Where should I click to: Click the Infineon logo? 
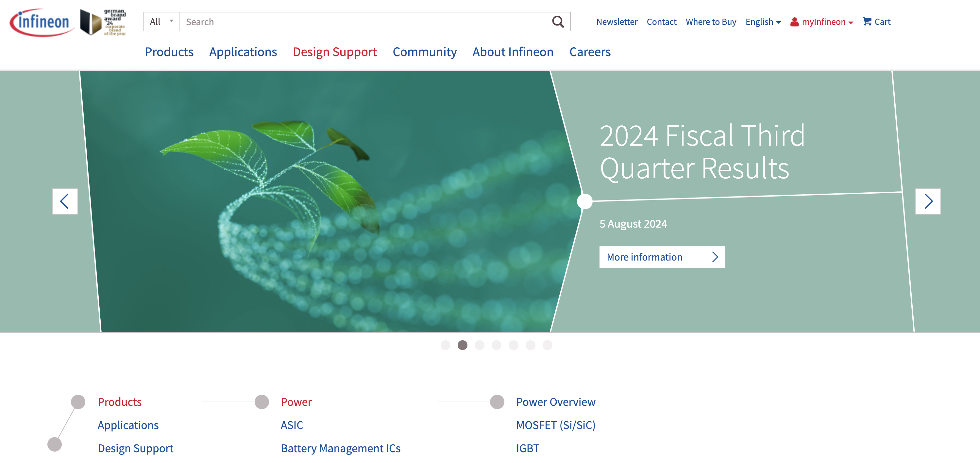(x=42, y=22)
